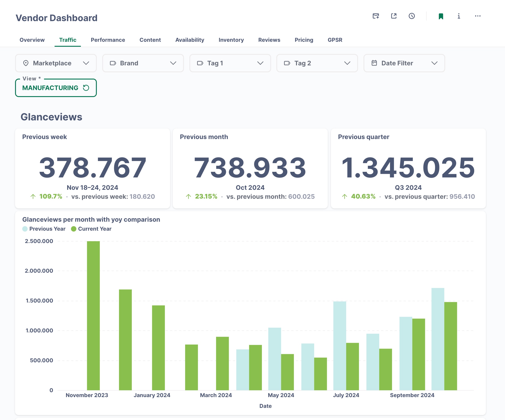The height and width of the screenshot is (420, 505).
Task: Expand the Tag 1 dropdown chevron
Action: 260,63
